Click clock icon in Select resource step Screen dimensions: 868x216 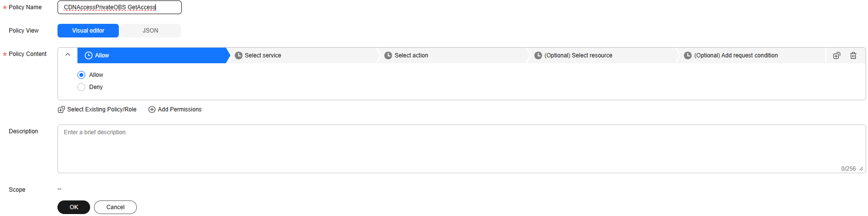point(538,55)
